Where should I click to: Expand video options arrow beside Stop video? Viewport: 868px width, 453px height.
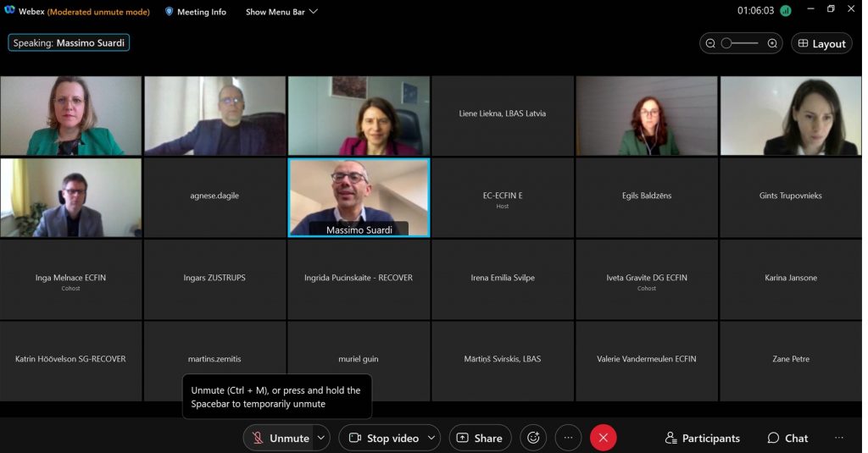[x=431, y=438]
